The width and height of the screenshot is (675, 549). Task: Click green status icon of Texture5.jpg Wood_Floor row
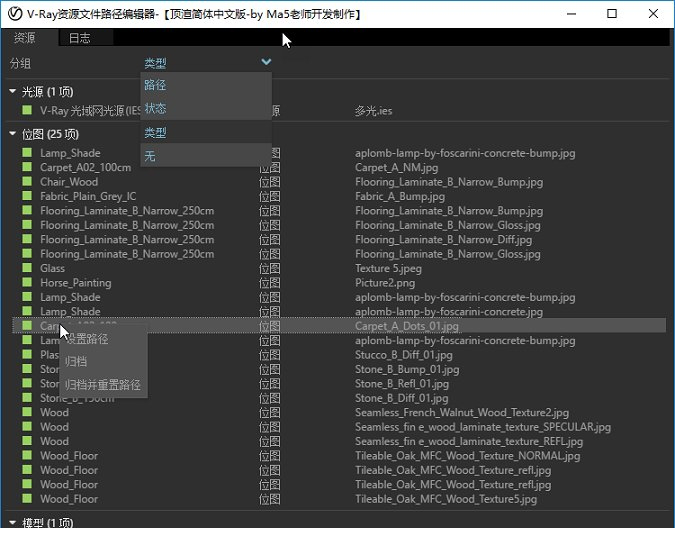click(x=27, y=499)
